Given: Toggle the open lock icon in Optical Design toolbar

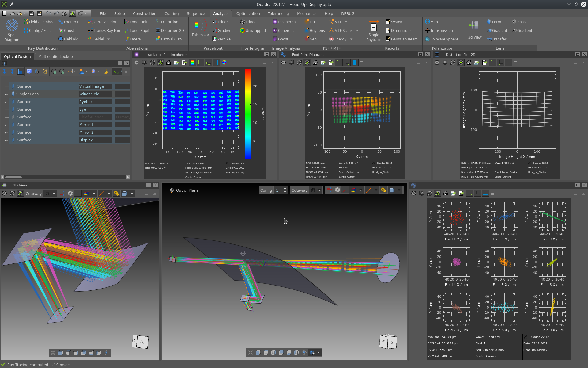Looking at the screenshot, I should [x=62, y=71].
